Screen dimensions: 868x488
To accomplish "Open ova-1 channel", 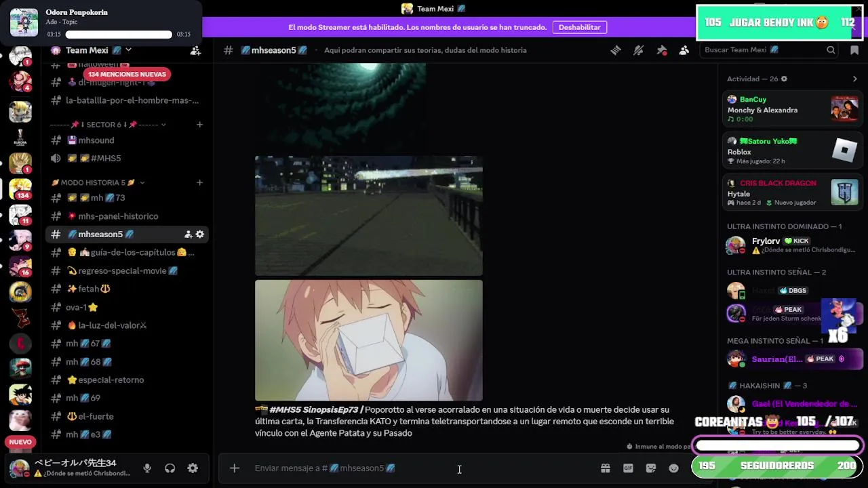I will click(127, 307).
